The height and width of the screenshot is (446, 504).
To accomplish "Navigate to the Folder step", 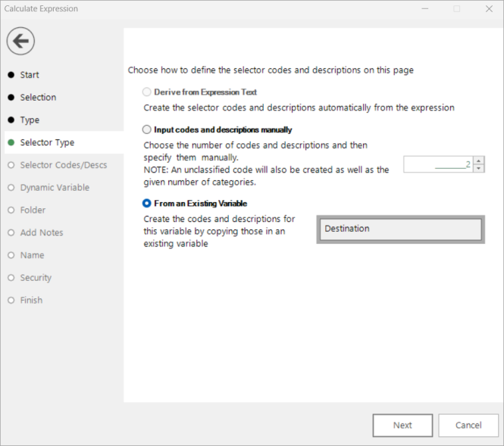I will coord(33,210).
